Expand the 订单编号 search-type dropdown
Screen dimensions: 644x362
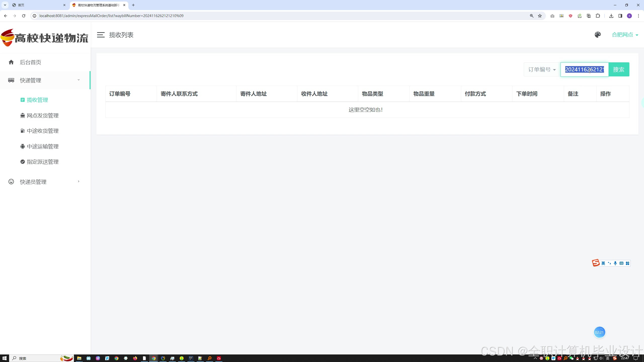pyautogui.click(x=542, y=69)
